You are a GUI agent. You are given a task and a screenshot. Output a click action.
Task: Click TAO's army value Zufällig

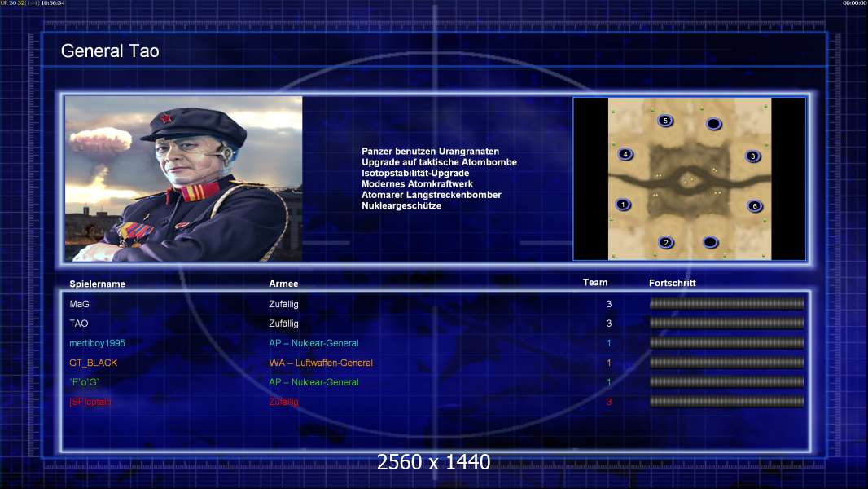[283, 324]
